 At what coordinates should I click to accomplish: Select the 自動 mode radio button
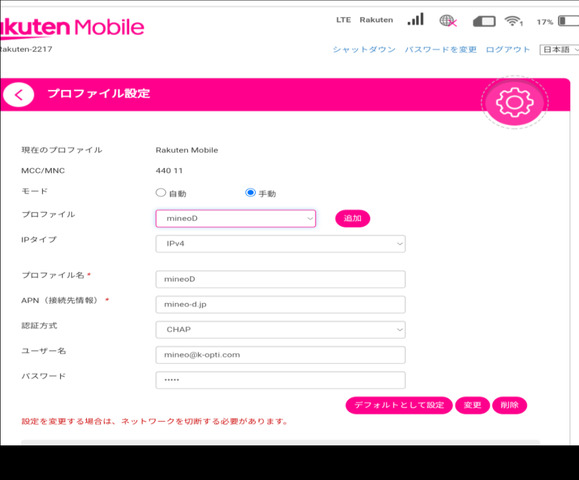point(161,192)
